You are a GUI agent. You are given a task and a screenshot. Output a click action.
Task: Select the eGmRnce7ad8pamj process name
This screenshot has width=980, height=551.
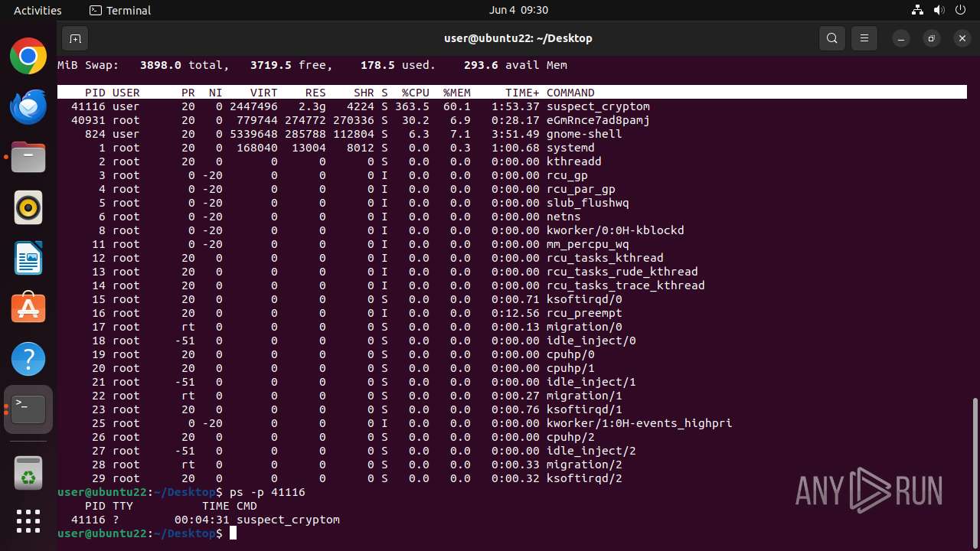(x=598, y=120)
